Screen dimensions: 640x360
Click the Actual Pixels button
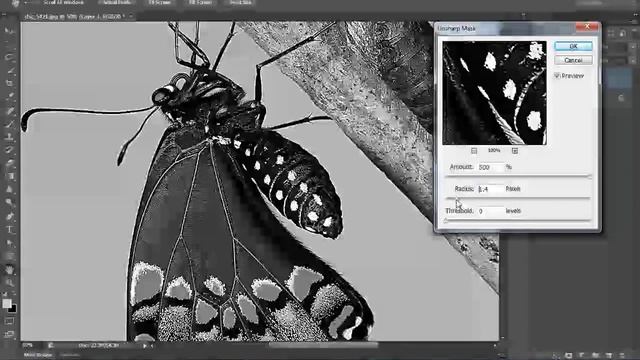coord(116,2)
